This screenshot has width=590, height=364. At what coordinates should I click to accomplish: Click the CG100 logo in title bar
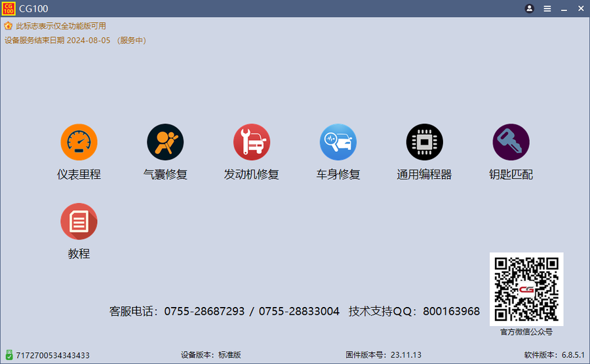9,9
